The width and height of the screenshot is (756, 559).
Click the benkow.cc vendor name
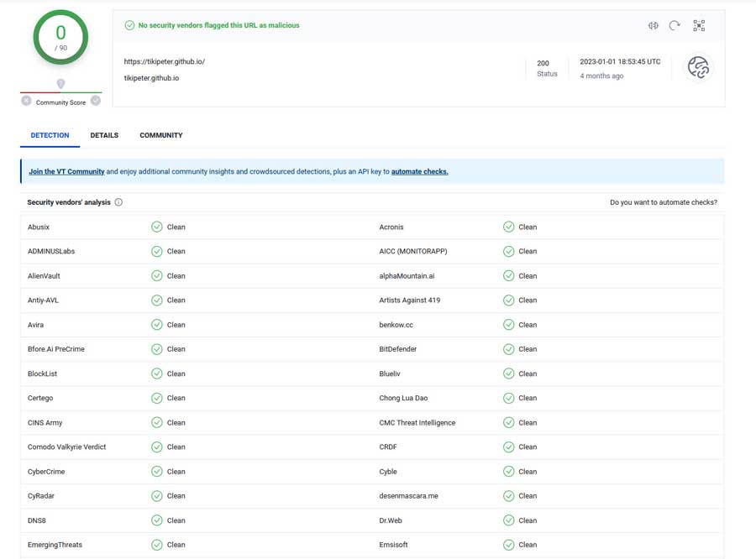(x=396, y=325)
